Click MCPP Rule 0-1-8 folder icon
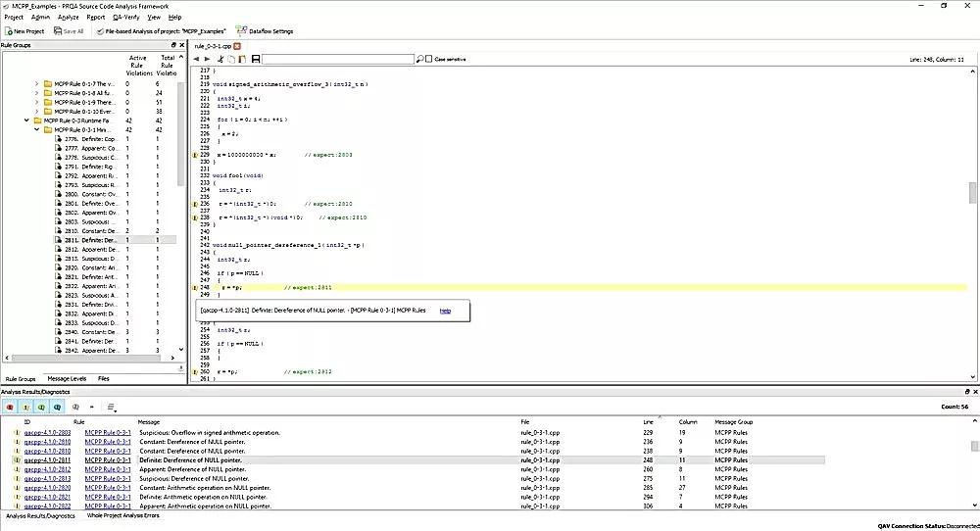 pyautogui.click(x=47, y=92)
